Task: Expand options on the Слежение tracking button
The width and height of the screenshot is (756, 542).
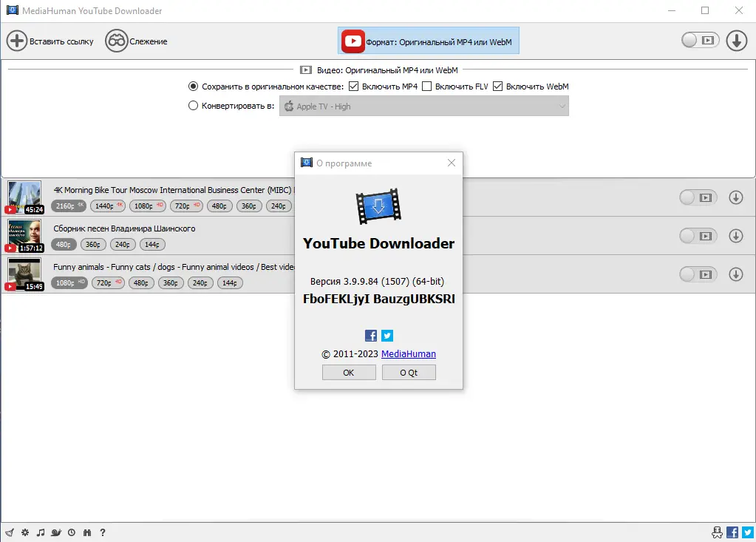Action: [x=136, y=41]
